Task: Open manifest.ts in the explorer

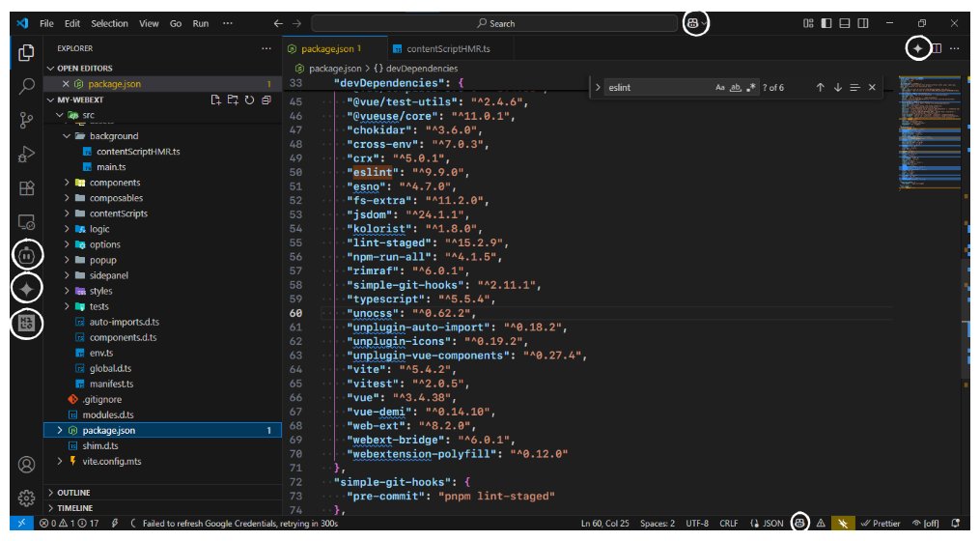Action: click(x=111, y=384)
